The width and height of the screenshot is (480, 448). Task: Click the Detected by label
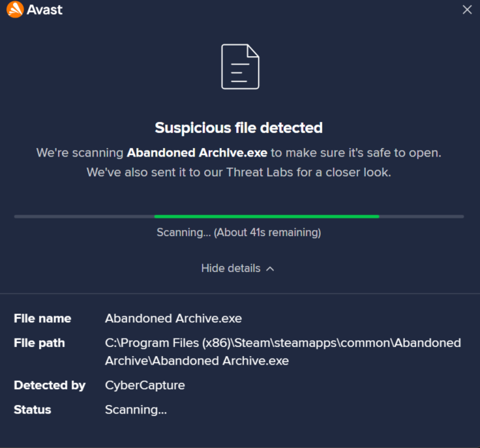[x=50, y=385]
